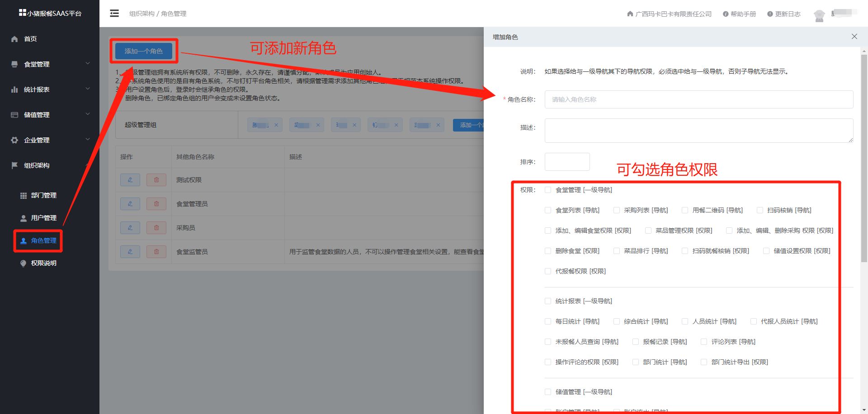Open the 帮助手册 link
The width and height of the screenshot is (868, 414).
743,14
